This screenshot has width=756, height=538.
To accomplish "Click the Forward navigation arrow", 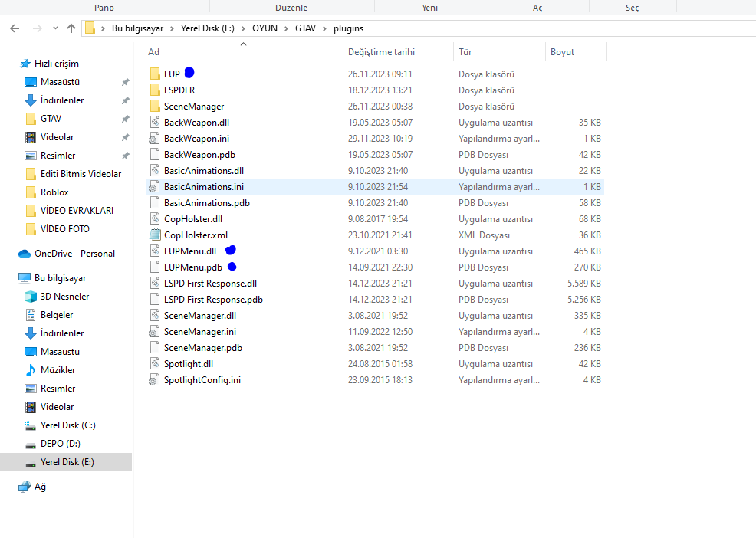I will tap(37, 28).
